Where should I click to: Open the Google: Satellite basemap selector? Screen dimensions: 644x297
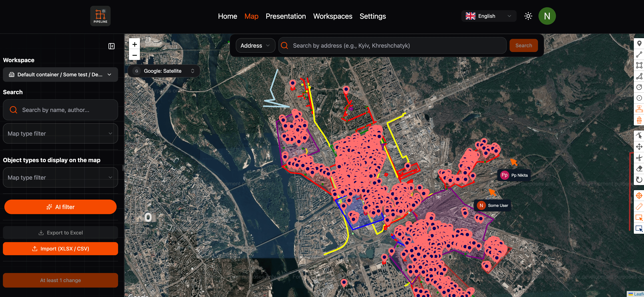[164, 71]
